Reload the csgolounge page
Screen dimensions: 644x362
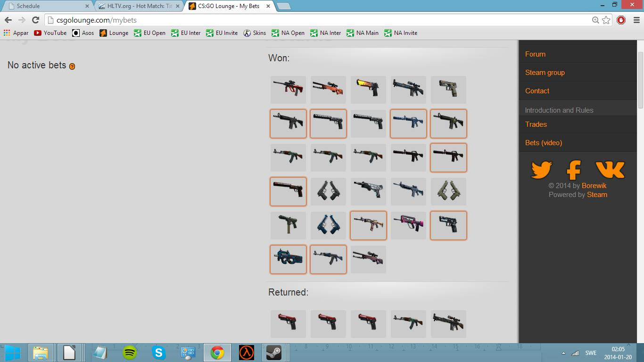[35, 20]
